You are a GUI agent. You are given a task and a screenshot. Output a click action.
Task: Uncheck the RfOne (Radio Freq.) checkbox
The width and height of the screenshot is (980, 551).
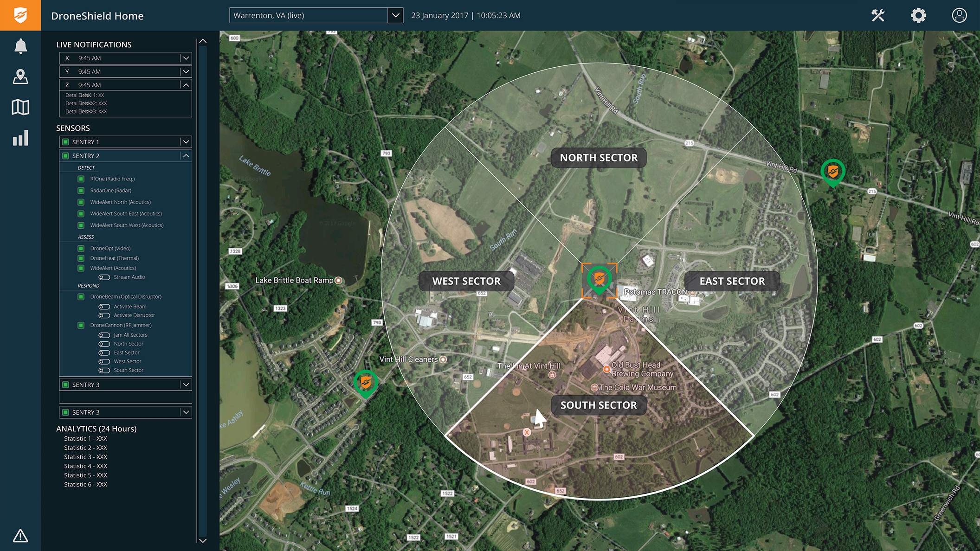click(81, 179)
